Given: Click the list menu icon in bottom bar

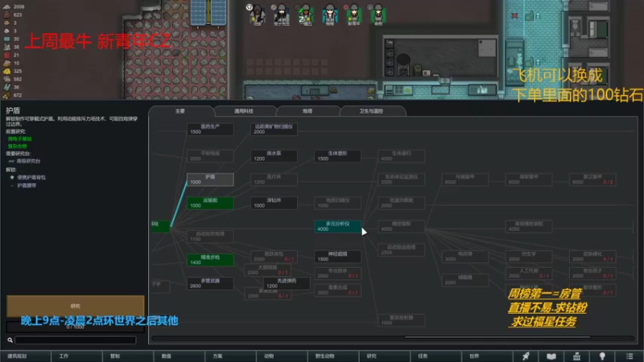Looking at the screenshot, I should [x=630, y=356].
